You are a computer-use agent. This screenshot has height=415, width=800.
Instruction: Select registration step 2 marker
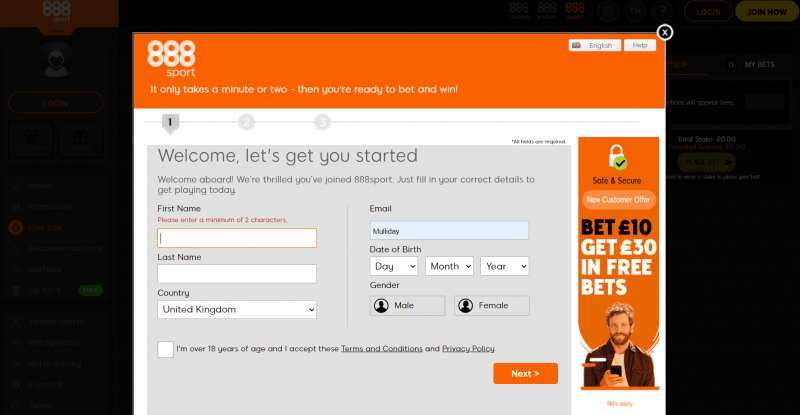[246, 123]
